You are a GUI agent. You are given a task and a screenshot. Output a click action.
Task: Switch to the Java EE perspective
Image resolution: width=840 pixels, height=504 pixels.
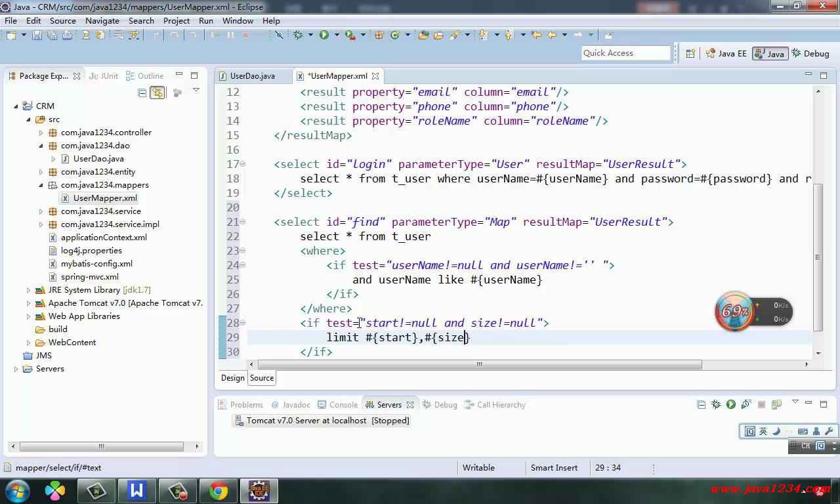tap(726, 53)
